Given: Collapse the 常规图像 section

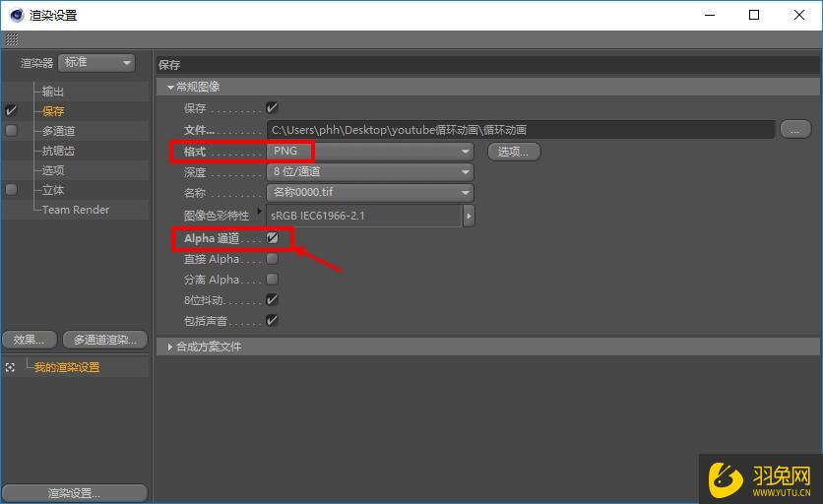Looking at the screenshot, I should tap(170, 88).
